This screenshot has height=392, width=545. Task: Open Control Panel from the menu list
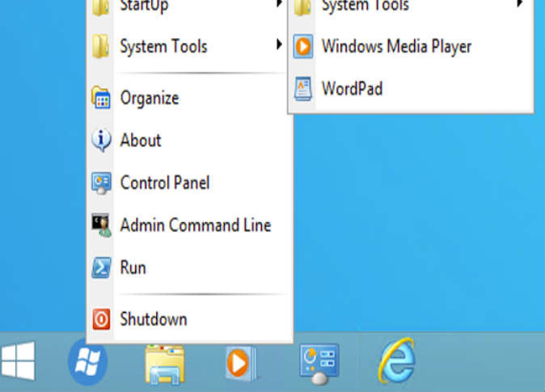pos(164,183)
